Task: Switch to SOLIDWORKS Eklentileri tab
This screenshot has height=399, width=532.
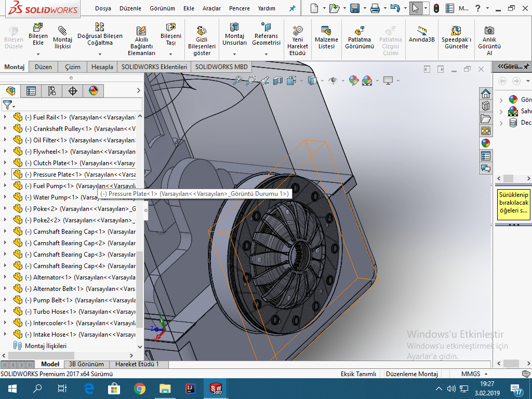Action: [154, 67]
